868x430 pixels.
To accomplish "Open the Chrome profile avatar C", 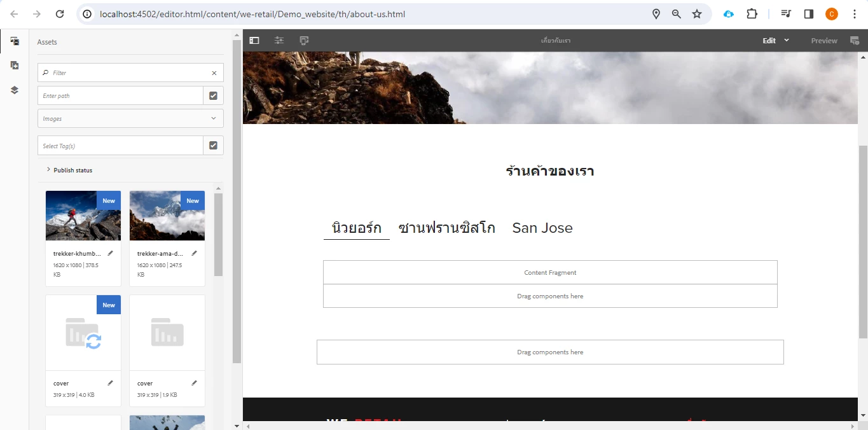I will (831, 14).
